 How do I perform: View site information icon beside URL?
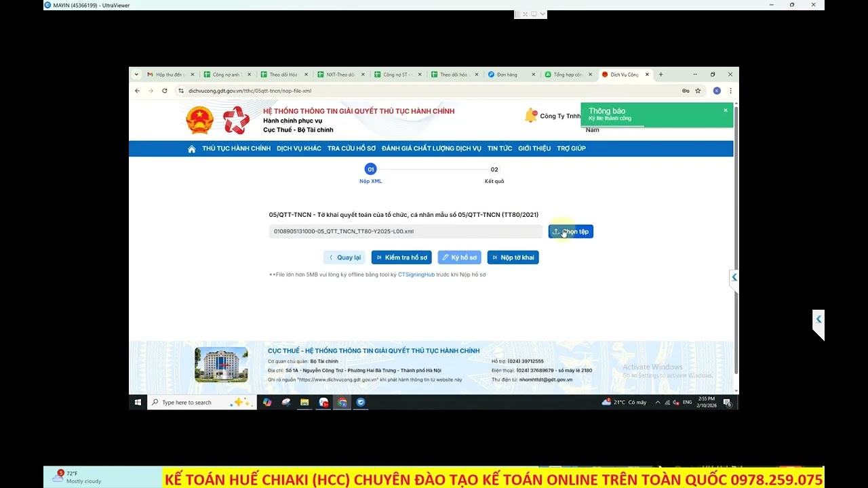[x=181, y=91]
